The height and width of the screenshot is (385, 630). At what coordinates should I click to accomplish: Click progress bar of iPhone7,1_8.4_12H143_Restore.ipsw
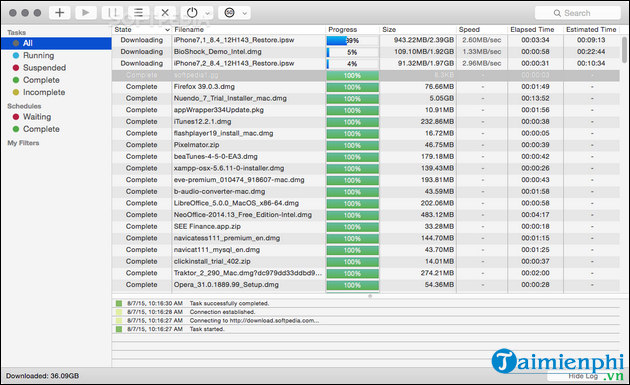click(x=352, y=41)
